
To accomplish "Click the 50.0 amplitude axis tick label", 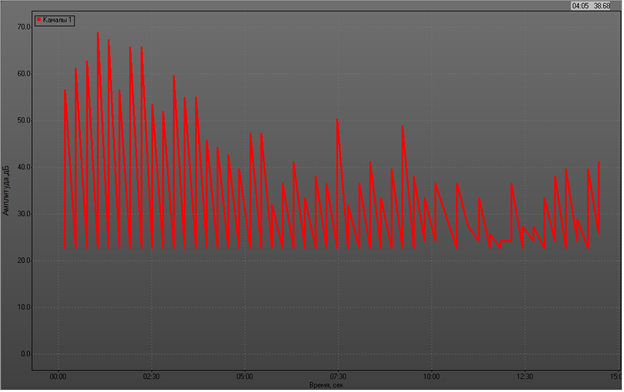I will (24, 121).
